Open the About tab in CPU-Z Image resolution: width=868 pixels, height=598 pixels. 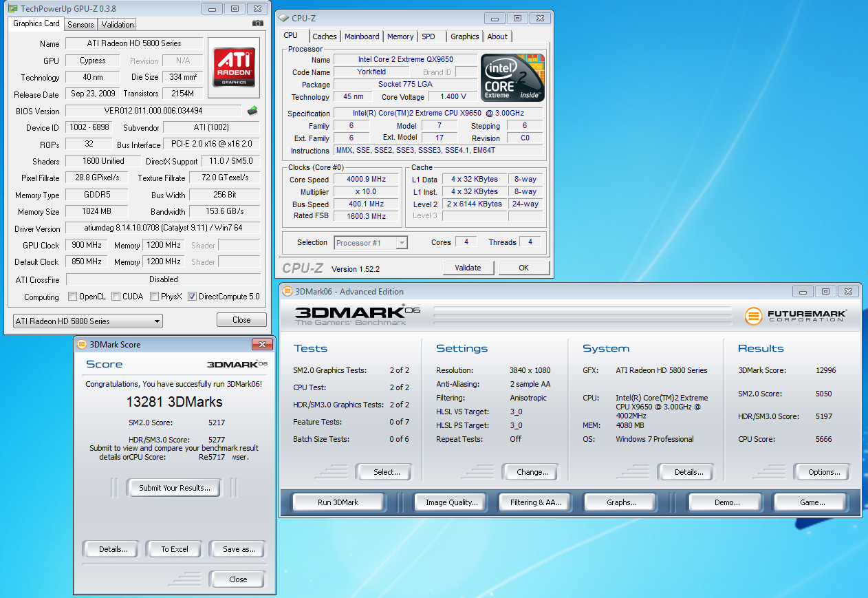coord(497,36)
